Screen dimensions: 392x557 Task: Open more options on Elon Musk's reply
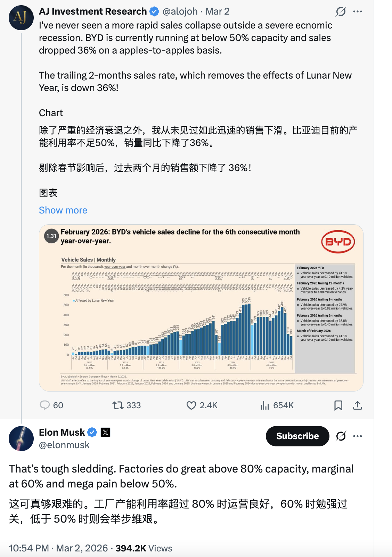[358, 436]
